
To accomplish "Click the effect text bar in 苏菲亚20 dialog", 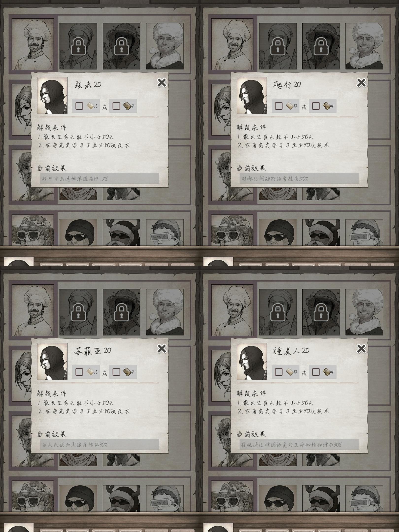I will (x=100, y=444).
